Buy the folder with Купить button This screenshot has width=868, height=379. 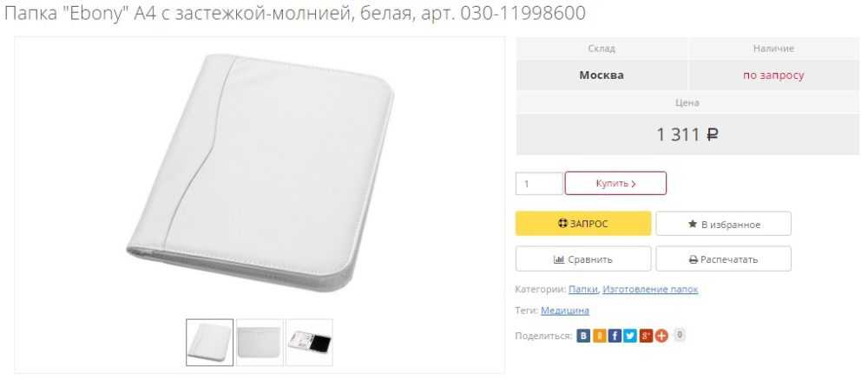click(x=615, y=183)
